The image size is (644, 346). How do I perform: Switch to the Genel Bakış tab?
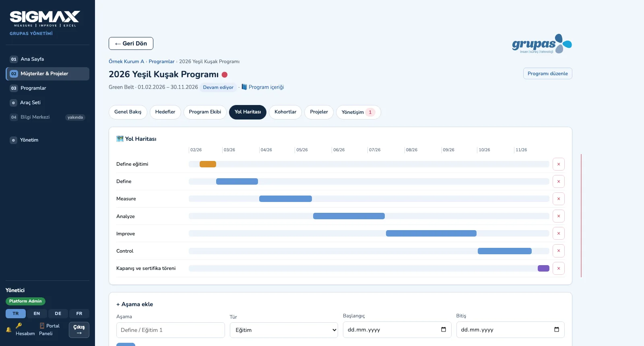pyautogui.click(x=128, y=112)
